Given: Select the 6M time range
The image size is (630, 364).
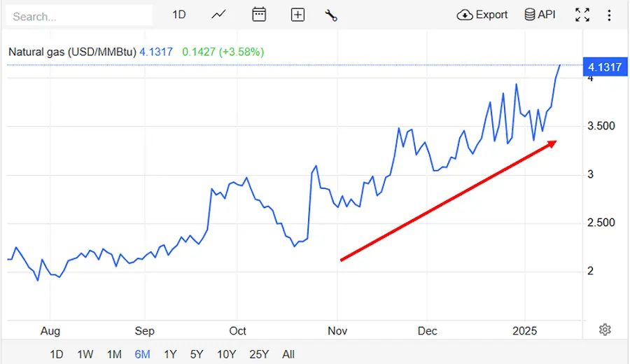Looking at the screenshot, I should pyautogui.click(x=142, y=354).
